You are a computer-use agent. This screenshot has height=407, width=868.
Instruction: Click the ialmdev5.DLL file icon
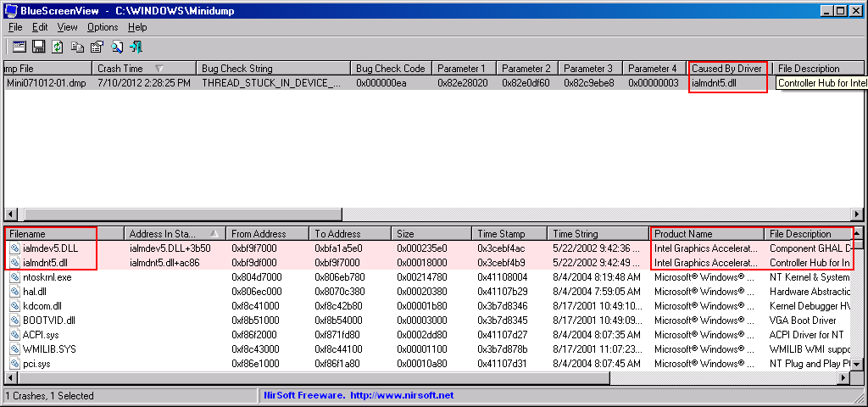[15, 248]
